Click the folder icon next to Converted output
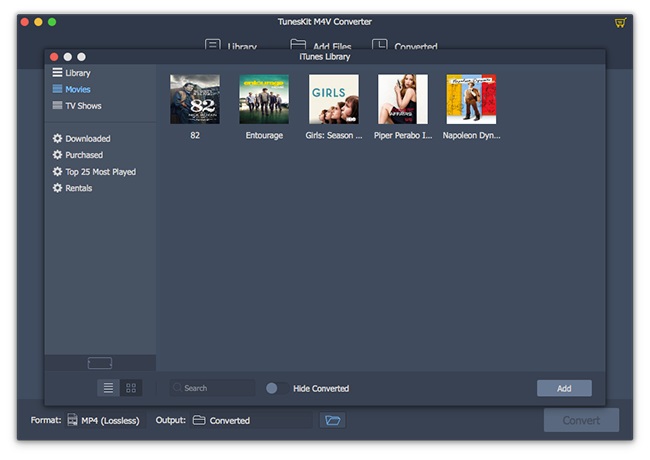650x460 pixels. coord(199,420)
